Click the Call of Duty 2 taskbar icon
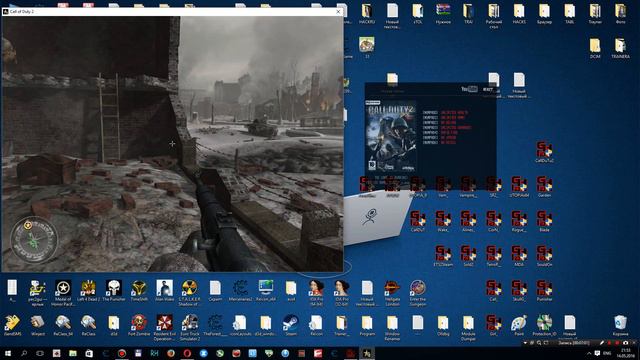Screen dimensions: 640x360 click(x=367, y=353)
